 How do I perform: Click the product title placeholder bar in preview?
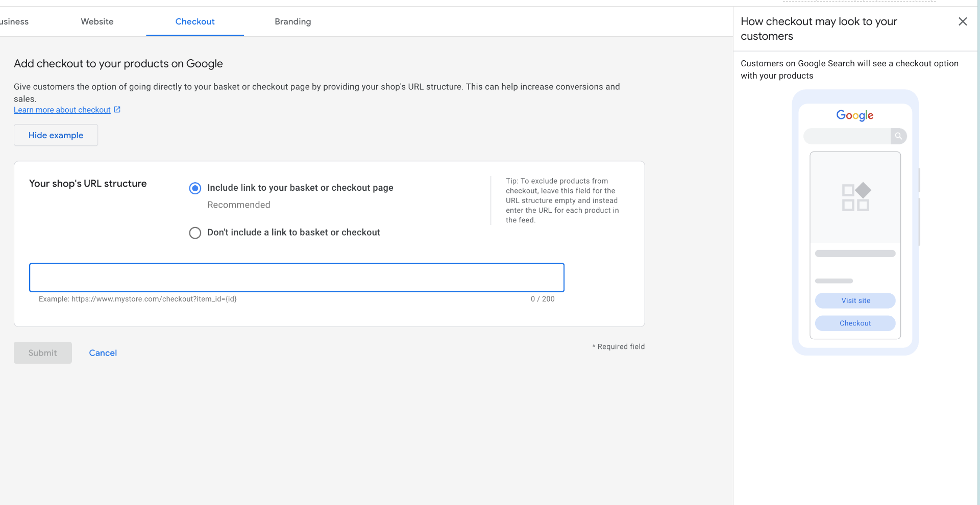(855, 254)
